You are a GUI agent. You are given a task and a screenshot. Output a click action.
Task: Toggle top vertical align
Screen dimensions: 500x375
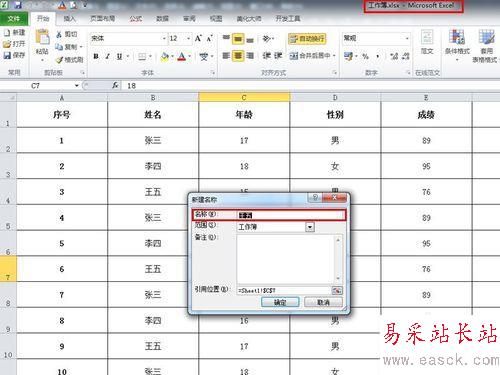point(226,38)
